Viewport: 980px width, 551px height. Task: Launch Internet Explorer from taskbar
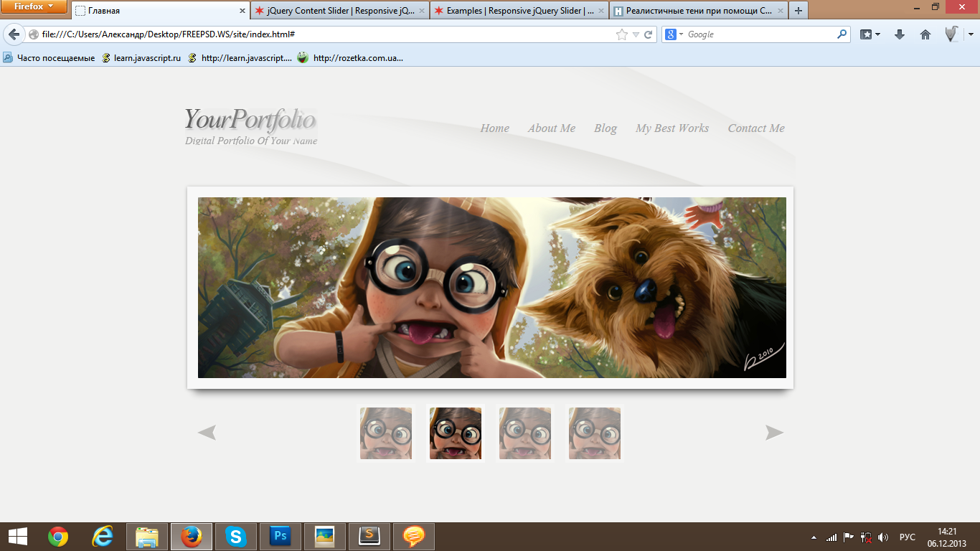[103, 537]
